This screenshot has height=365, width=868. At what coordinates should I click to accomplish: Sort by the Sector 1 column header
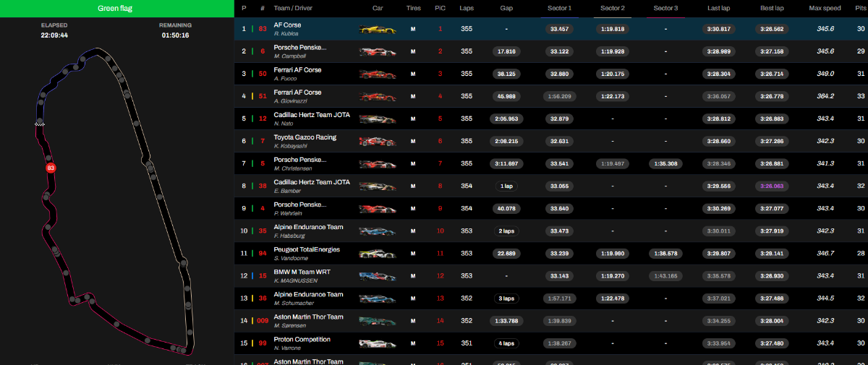[x=560, y=8]
